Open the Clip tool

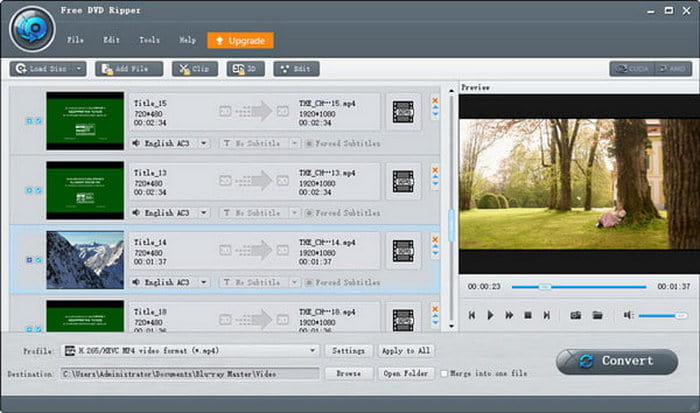pyautogui.click(x=195, y=69)
